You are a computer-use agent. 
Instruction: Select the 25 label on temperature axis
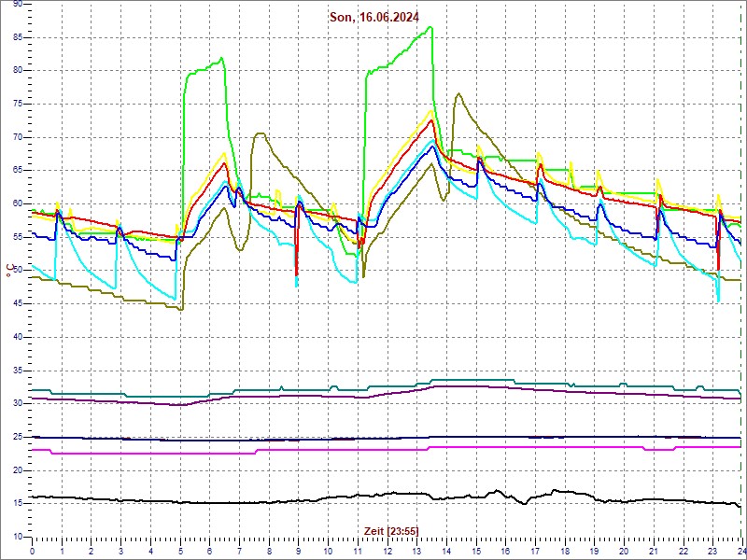[x=17, y=438]
